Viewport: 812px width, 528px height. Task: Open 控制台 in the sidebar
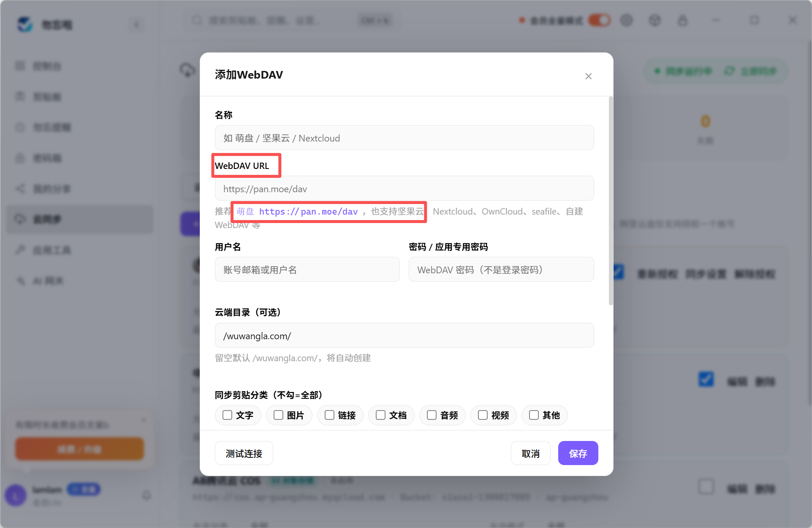click(x=80, y=66)
